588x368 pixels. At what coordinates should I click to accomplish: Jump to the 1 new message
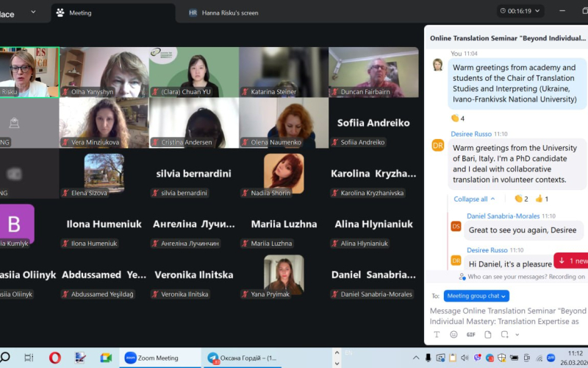coord(572,261)
